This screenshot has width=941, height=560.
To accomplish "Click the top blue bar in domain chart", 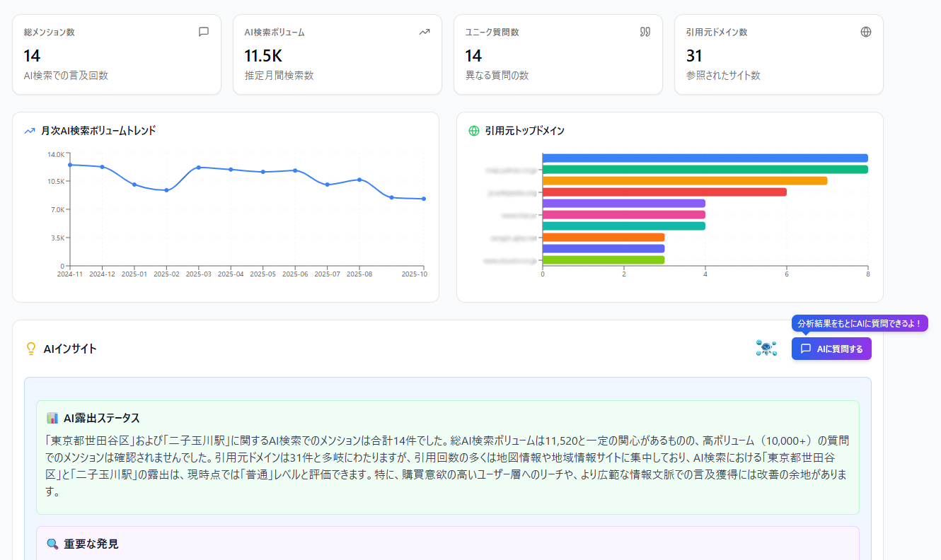I will [x=705, y=158].
